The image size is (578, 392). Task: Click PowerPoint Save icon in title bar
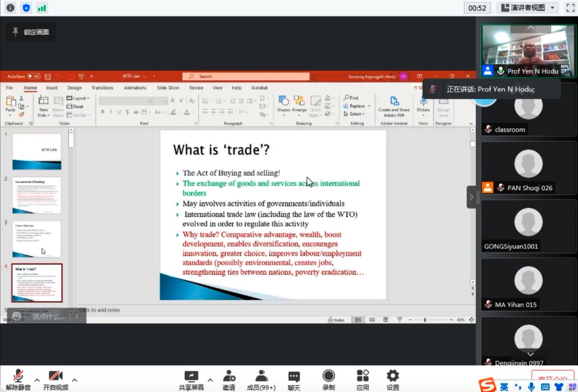coord(48,76)
